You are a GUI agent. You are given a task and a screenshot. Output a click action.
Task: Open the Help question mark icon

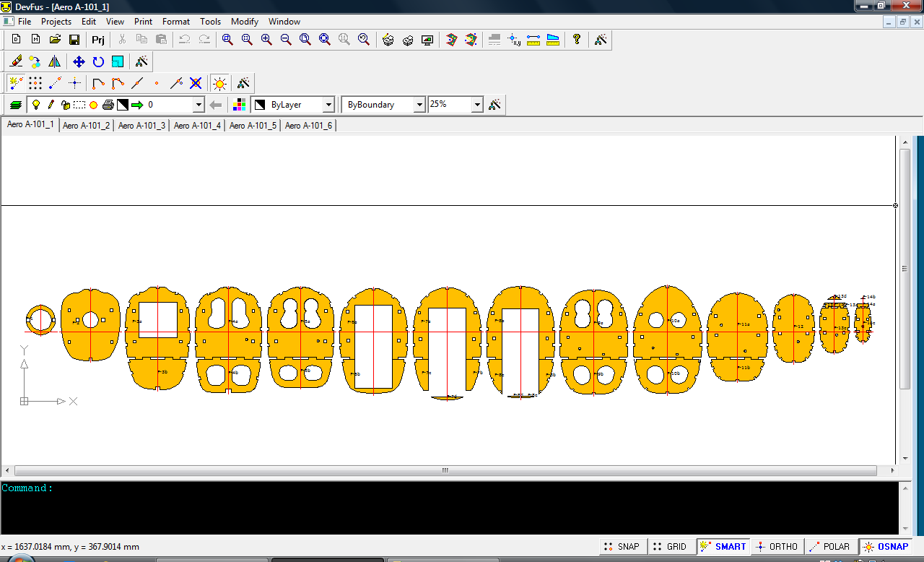click(x=576, y=40)
